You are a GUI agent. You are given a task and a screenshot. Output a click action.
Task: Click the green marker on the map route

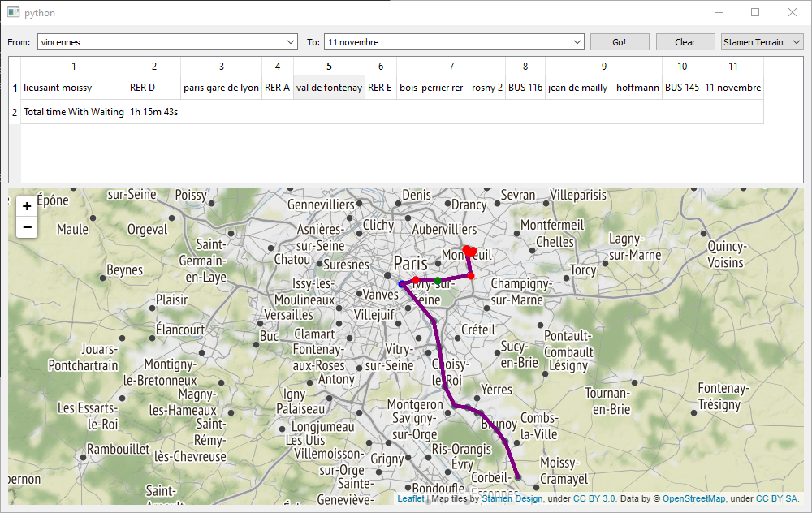click(x=438, y=281)
